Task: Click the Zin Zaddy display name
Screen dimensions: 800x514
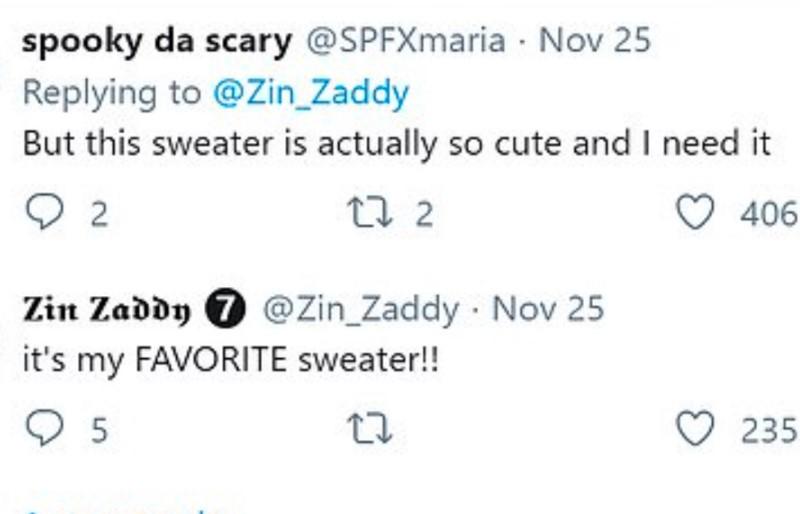Action: click(105, 311)
